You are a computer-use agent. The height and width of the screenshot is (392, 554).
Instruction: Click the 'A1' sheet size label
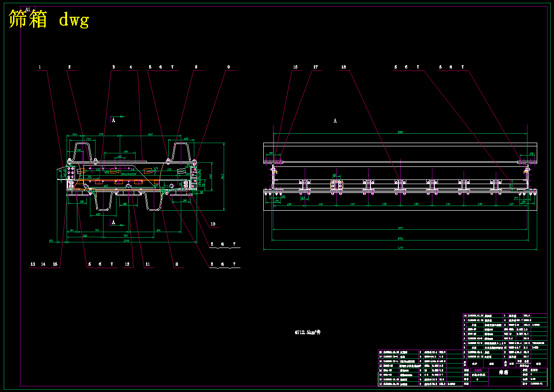pyautogui.click(x=28, y=9)
